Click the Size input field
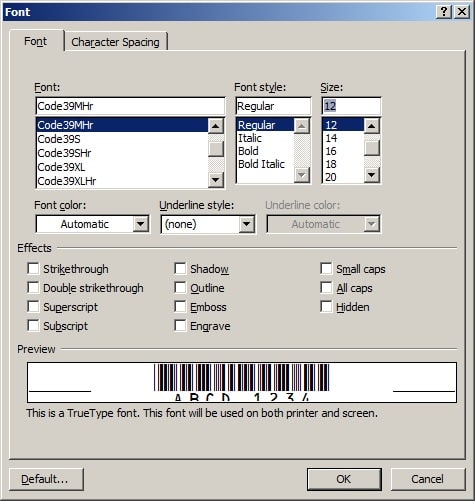This screenshot has height=501, width=475. pos(351,106)
